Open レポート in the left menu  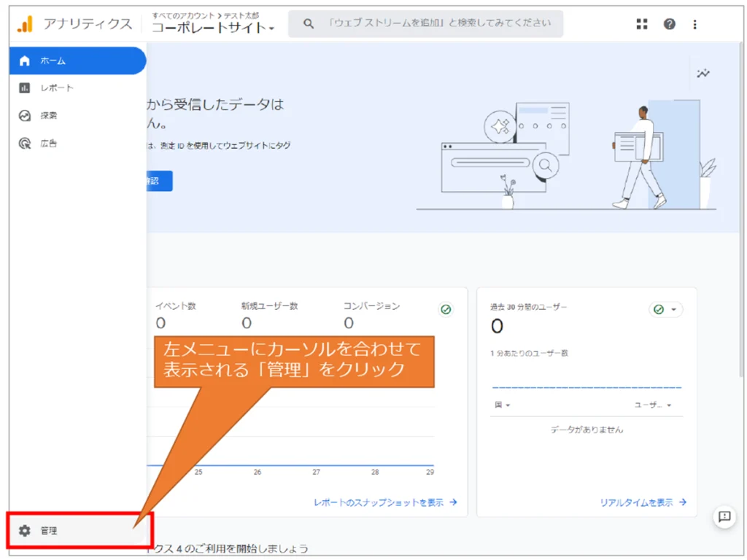[56, 88]
